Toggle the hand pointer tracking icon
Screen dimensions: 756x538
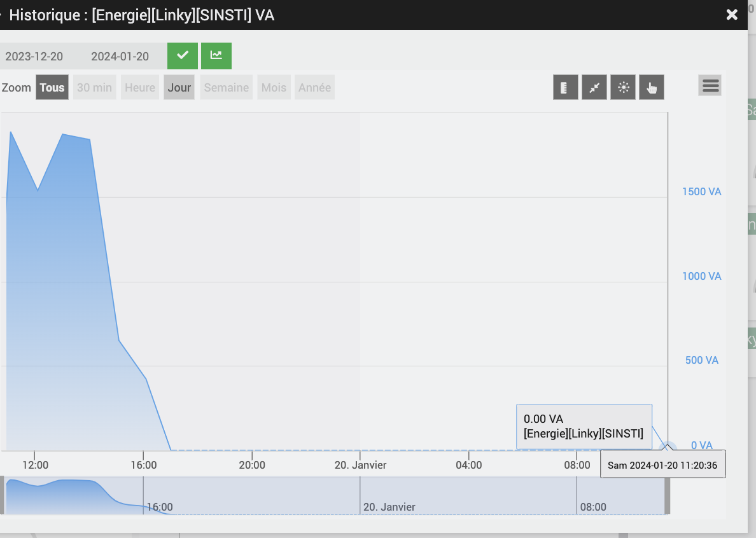pos(652,87)
